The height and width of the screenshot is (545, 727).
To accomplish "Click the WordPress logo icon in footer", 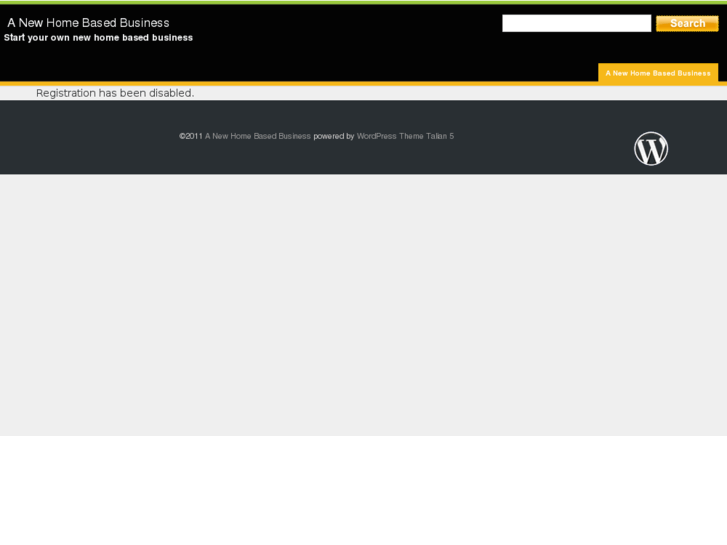I will (651, 148).
